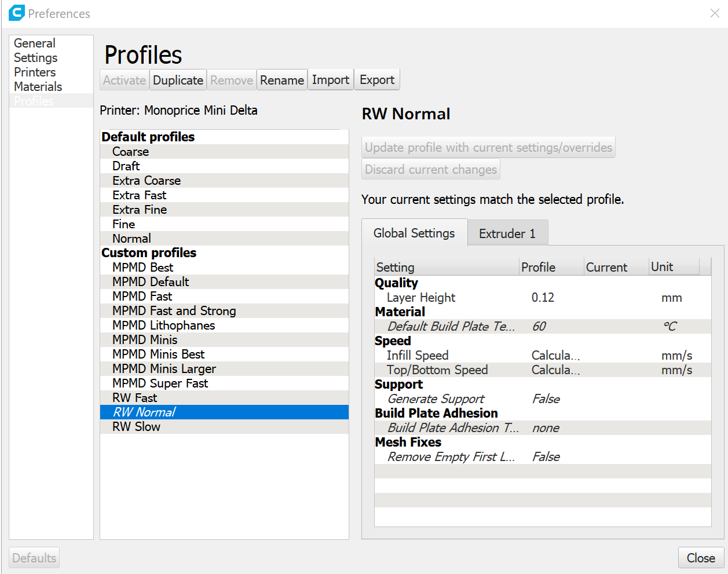
Task: Select the Extra Fast profile
Action: click(x=224, y=195)
